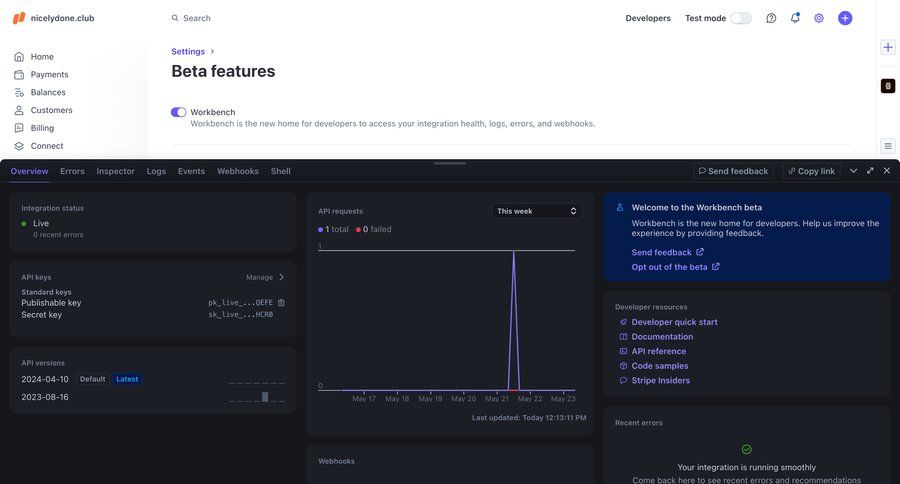Open notifications bell icon
This screenshot has width=900, height=484.
[x=795, y=18]
